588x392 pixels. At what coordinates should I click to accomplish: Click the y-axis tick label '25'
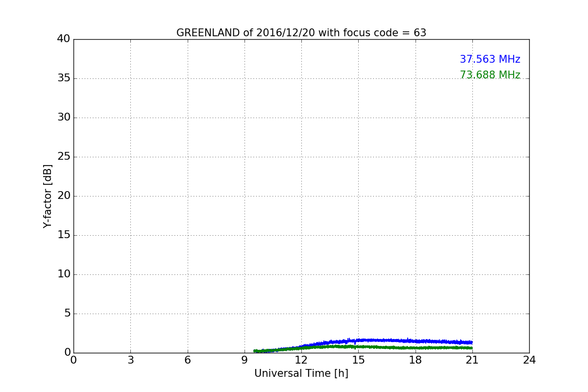pos(64,157)
